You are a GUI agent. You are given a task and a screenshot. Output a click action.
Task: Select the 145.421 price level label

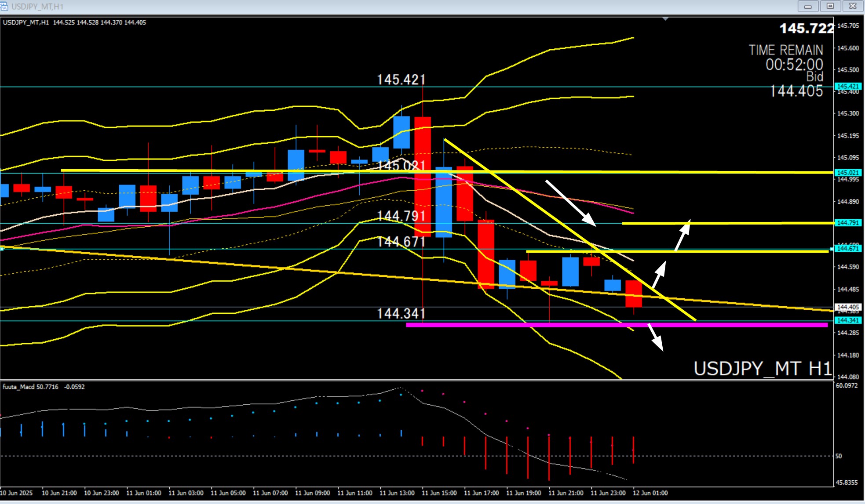pos(401,80)
